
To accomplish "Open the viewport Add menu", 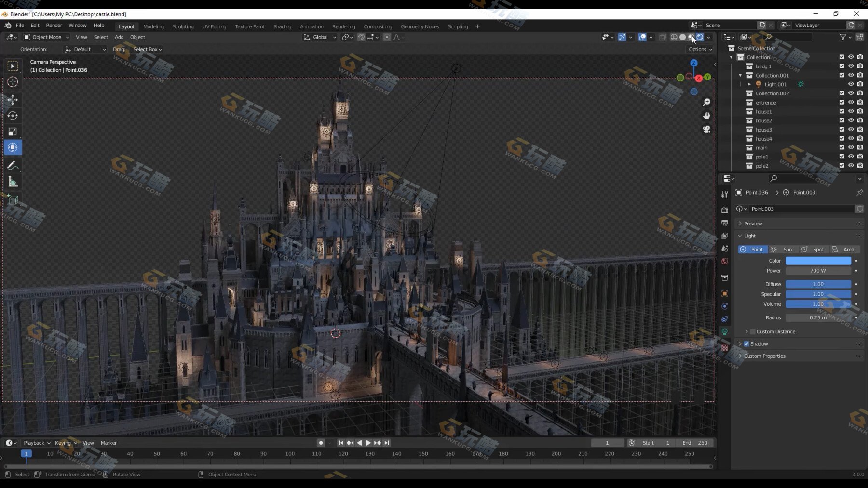I will (x=119, y=37).
